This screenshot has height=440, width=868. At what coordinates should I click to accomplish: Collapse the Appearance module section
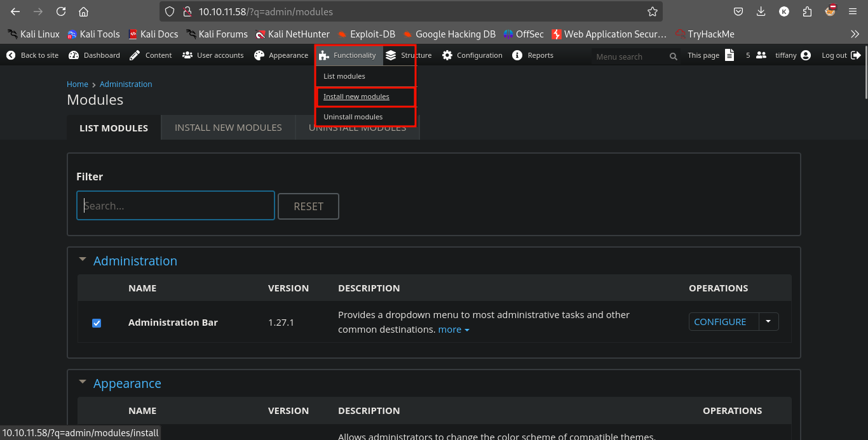(82, 382)
